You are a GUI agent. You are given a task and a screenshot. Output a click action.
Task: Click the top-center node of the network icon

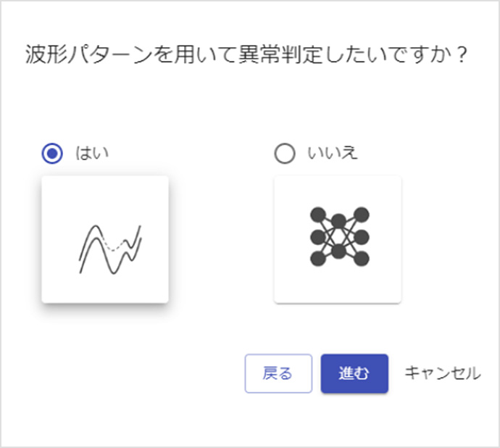(x=339, y=221)
